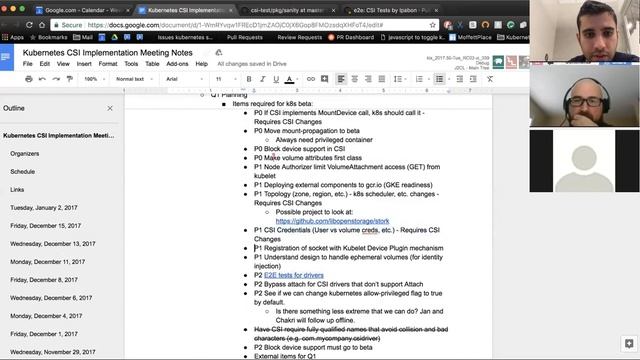Clear formatting with the Tx icon
This screenshot has width=640, height=360.
(x=490, y=79)
